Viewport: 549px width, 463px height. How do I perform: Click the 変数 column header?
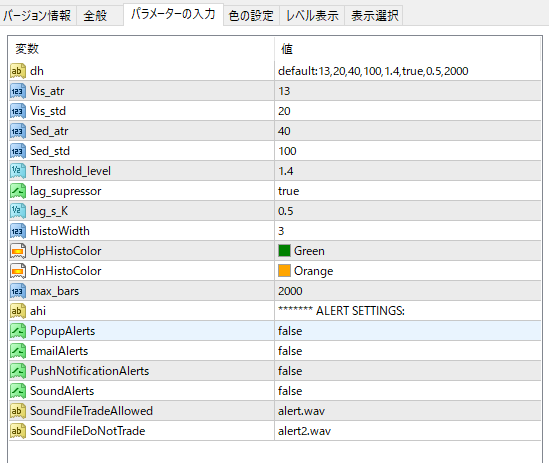[141, 49]
